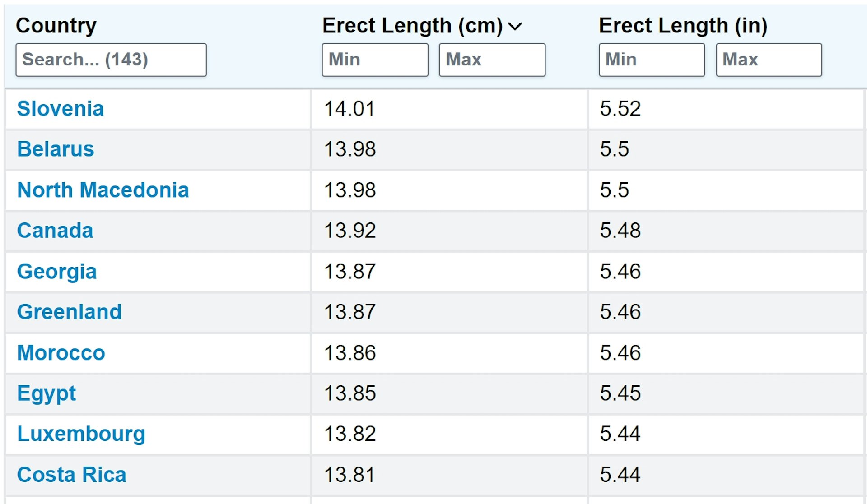Go to the Luxembourg link
Image resolution: width=867 pixels, height=504 pixels.
point(81,434)
